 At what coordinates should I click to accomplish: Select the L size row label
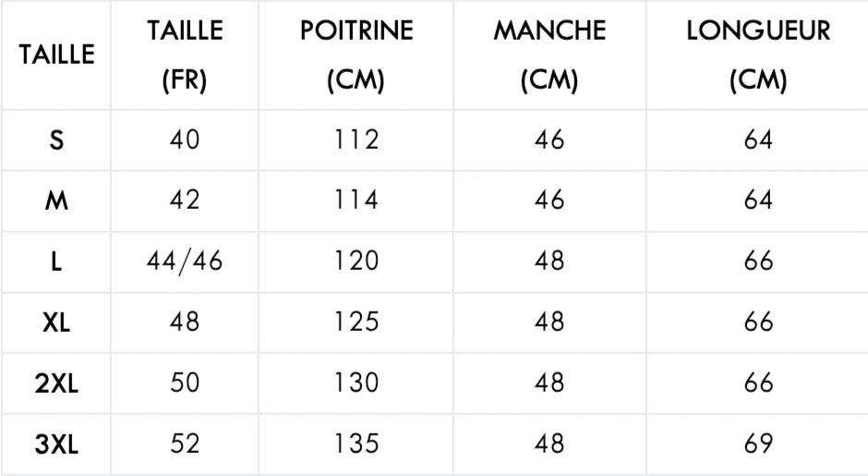point(57,262)
